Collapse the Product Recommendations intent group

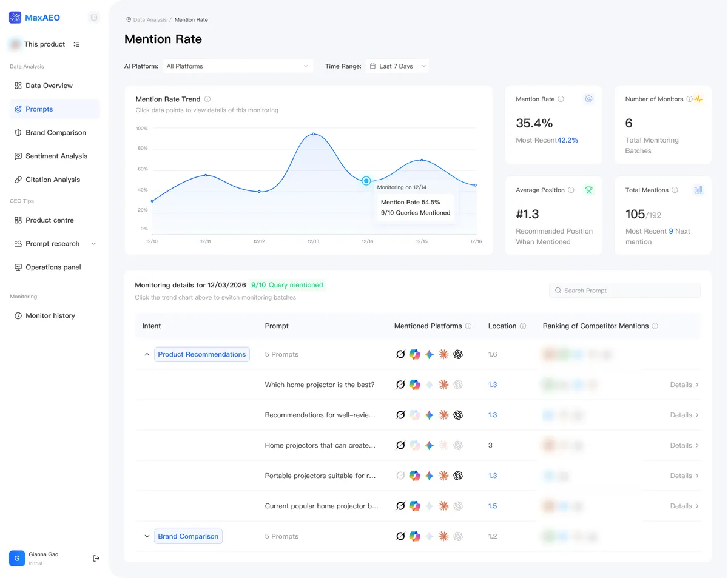pyautogui.click(x=147, y=354)
